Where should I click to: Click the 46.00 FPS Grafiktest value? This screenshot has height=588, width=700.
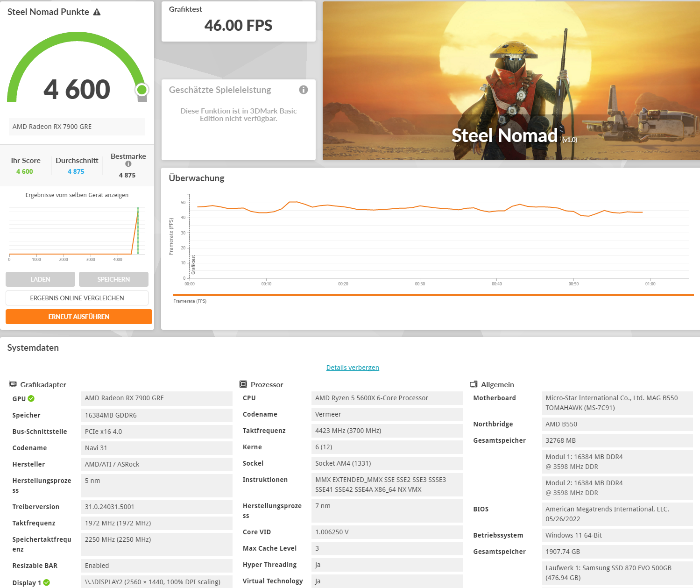[238, 25]
